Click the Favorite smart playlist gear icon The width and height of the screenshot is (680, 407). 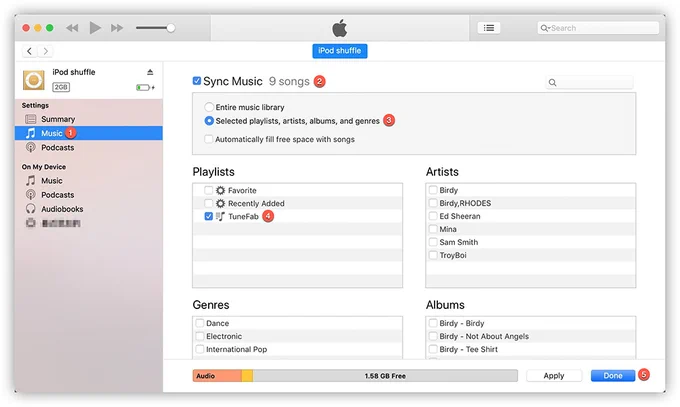[x=221, y=190]
